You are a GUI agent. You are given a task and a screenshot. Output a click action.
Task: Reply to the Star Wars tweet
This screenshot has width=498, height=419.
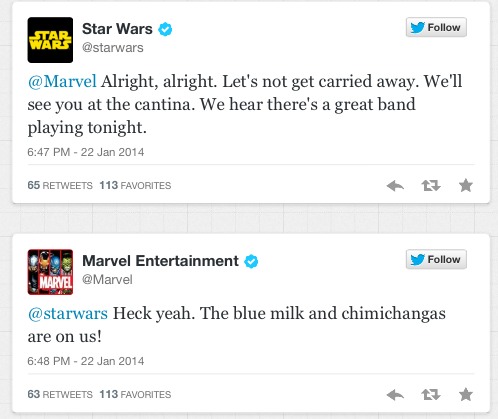click(x=395, y=186)
